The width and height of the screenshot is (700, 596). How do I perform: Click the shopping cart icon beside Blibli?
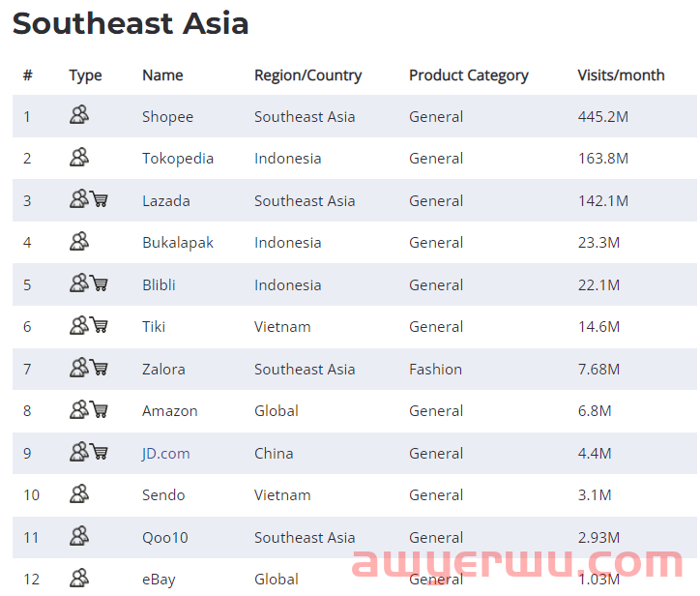coord(100,283)
